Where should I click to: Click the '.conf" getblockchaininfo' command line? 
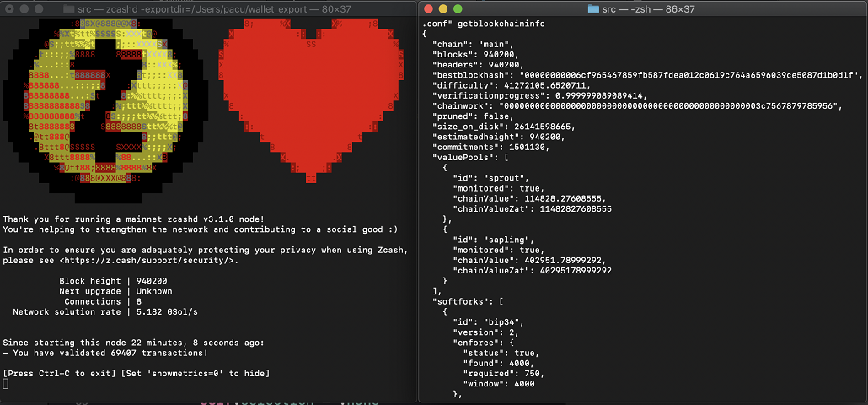484,24
